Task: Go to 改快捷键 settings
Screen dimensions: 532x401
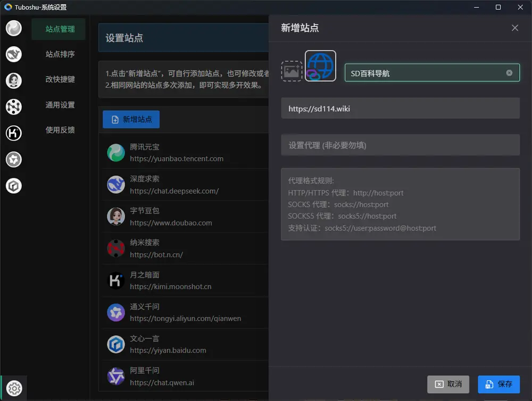Action: (x=60, y=79)
